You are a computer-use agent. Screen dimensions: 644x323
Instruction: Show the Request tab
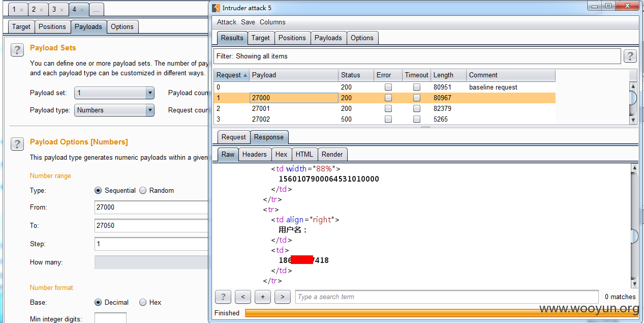click(x=234, y=137)
